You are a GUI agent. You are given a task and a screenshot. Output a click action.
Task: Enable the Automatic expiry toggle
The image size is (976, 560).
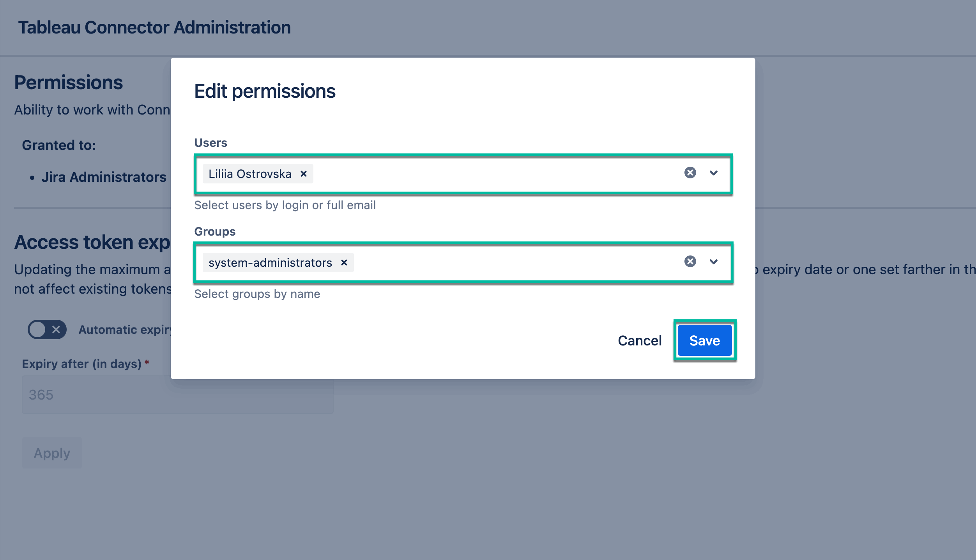pyautogui.click(x=47, y=329)
